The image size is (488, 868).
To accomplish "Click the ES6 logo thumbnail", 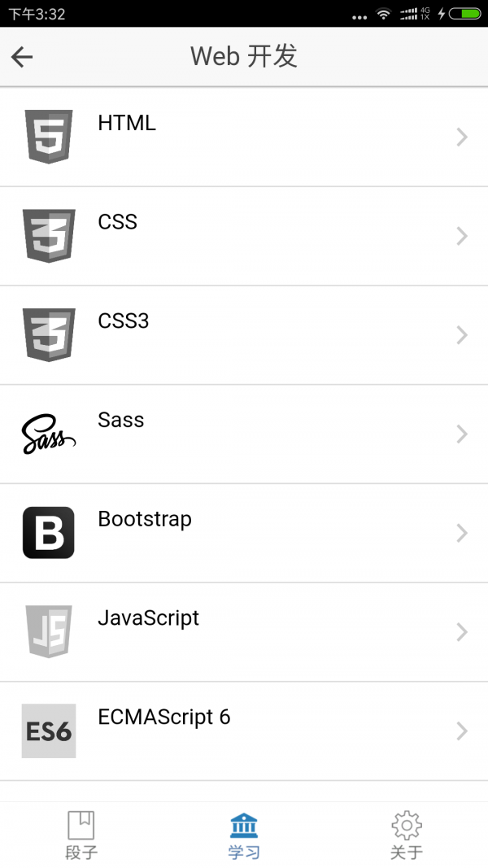I will tap(49, 731).
